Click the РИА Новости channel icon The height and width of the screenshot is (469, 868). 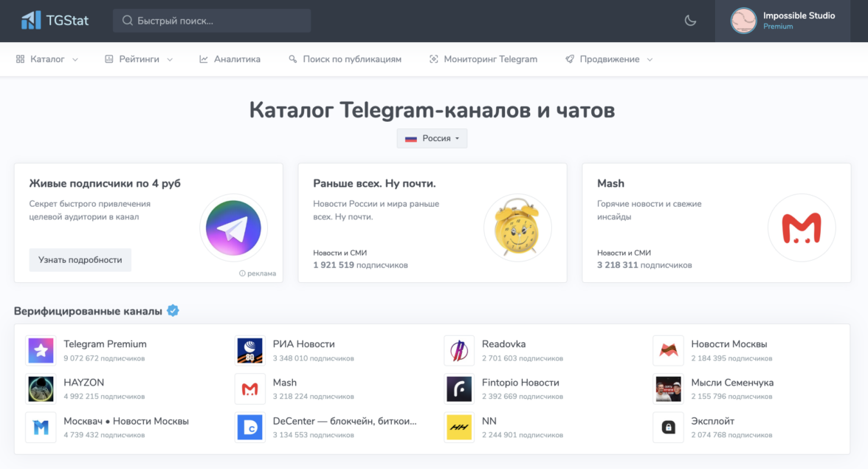tap(249, 351)
